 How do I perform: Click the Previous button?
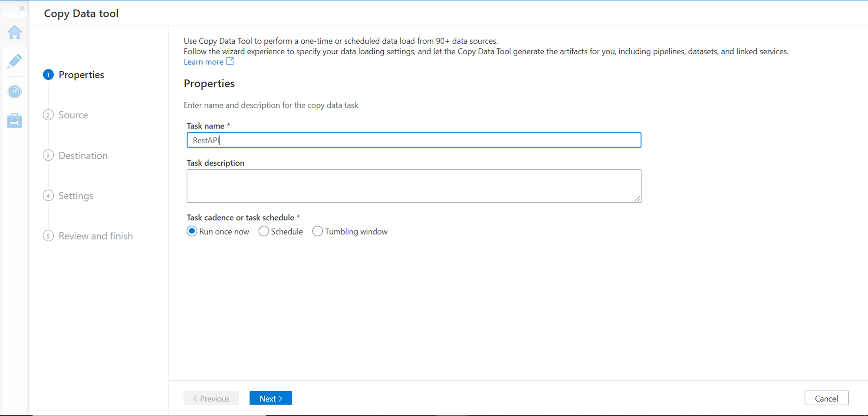click(211, 398)
